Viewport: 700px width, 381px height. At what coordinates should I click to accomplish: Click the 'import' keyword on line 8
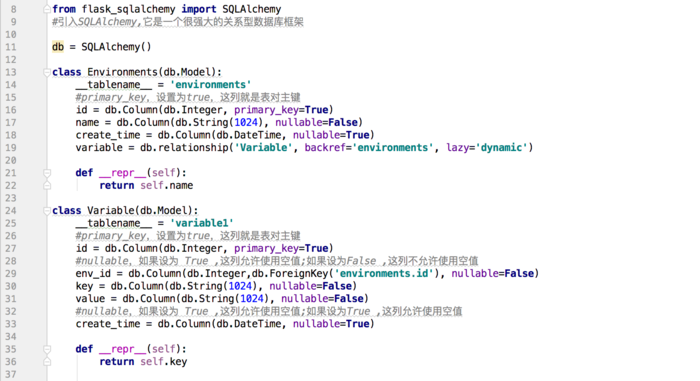click(199, 9)
